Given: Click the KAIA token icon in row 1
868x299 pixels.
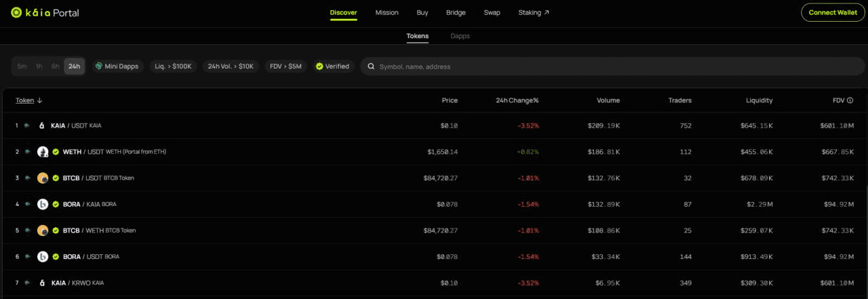Looking at the screenshot, I should click(42, 125).
